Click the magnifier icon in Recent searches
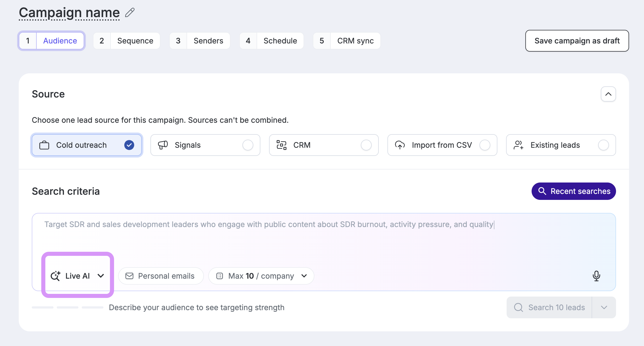The image size is (644, 346). pos(542,191)
